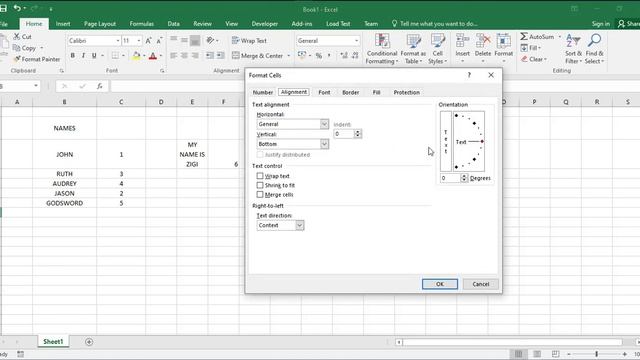This screenshot has width=640, height=360.
Task: Click the ribbon Format cells icon
Action: pos(503,42)
